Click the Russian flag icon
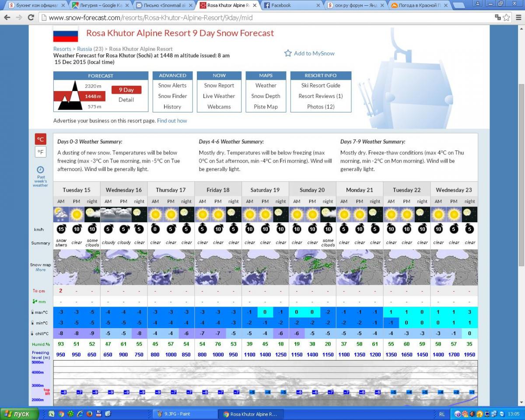 [x=66, y=34]
